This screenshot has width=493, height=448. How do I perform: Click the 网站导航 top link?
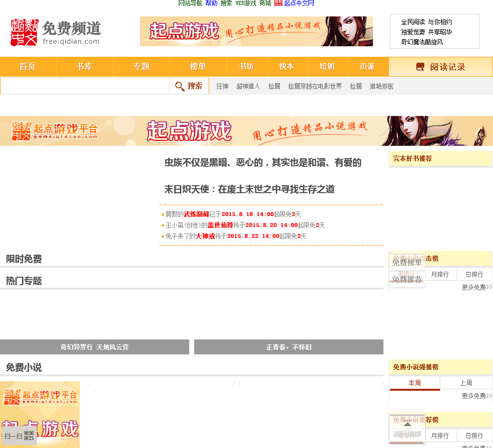tap(190, 3)
